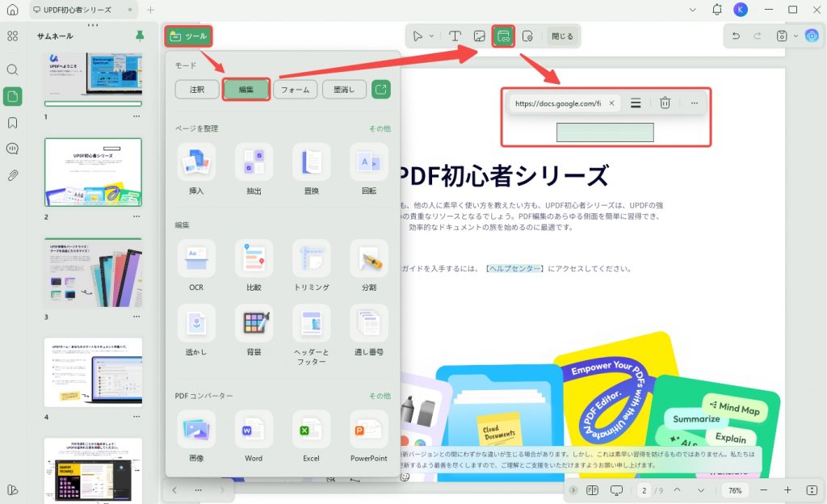The height and width of the screenshot is (504, 827).
Task: Expand the save options dropdown arrow
Action: (x=796, y=36)
